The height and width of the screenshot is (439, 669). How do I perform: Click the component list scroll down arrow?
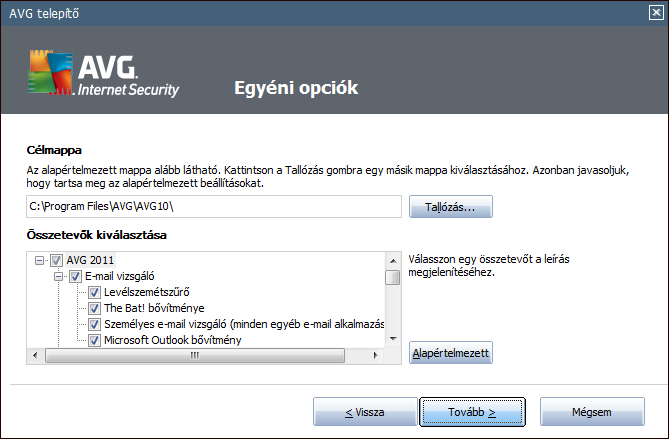pyautogui.click(x=393, y=339)
